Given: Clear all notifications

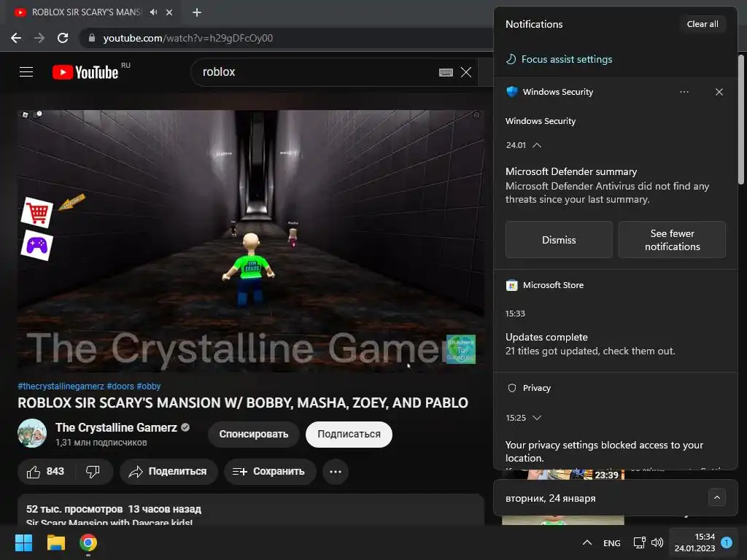Looking at the screenshot, I should [703, 24].
